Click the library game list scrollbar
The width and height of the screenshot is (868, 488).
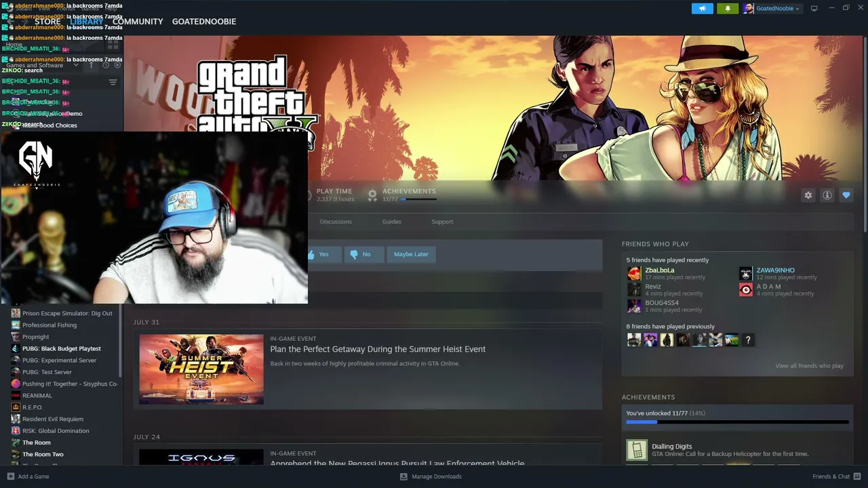point(121,340)
